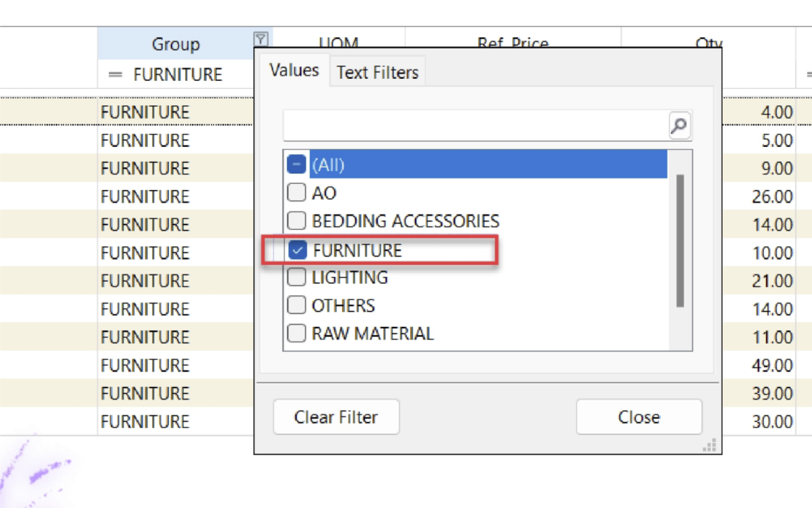This screenshot has width=812, height=508.
Task: Click the filter funnel icon on the Group column header
Action: pyautogui.click(x=261, y=39)
